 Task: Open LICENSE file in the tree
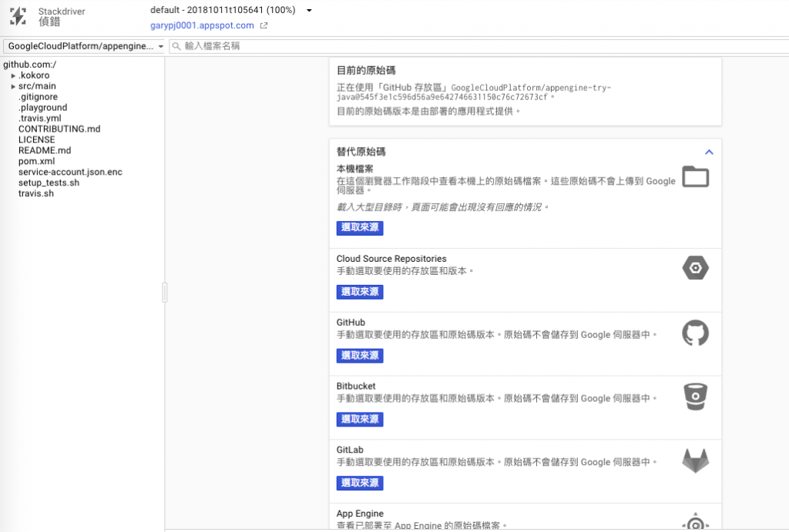tap(37, 140)
